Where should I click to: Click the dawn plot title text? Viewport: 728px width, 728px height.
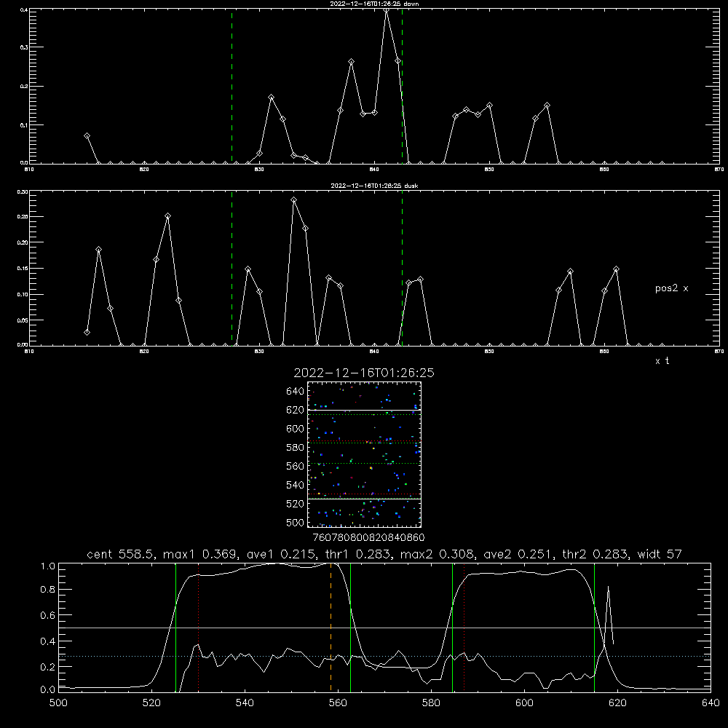[374, 4]
